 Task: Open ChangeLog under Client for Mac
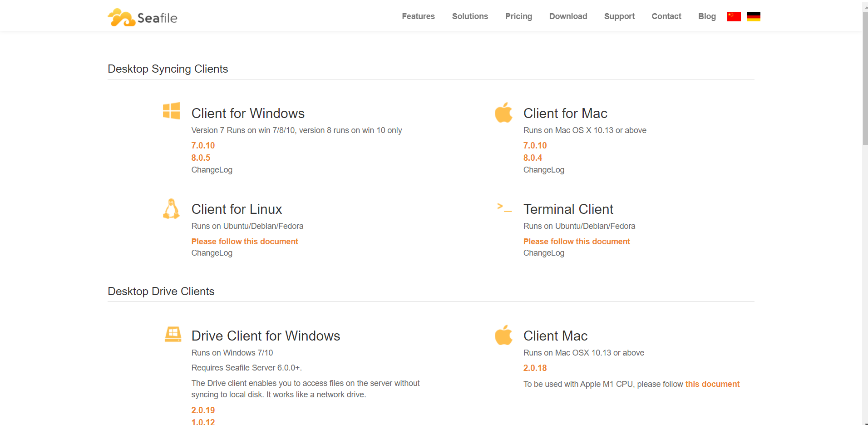[543, 170]
